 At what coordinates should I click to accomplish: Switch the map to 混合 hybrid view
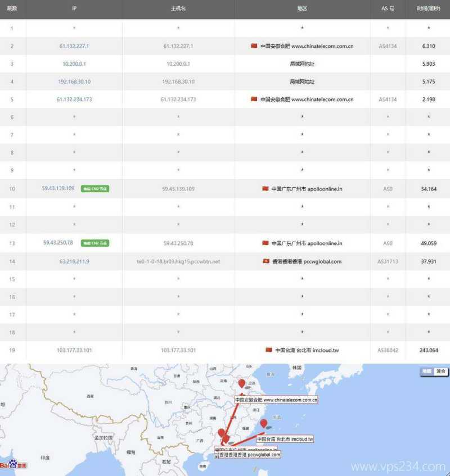click(440, 371)
